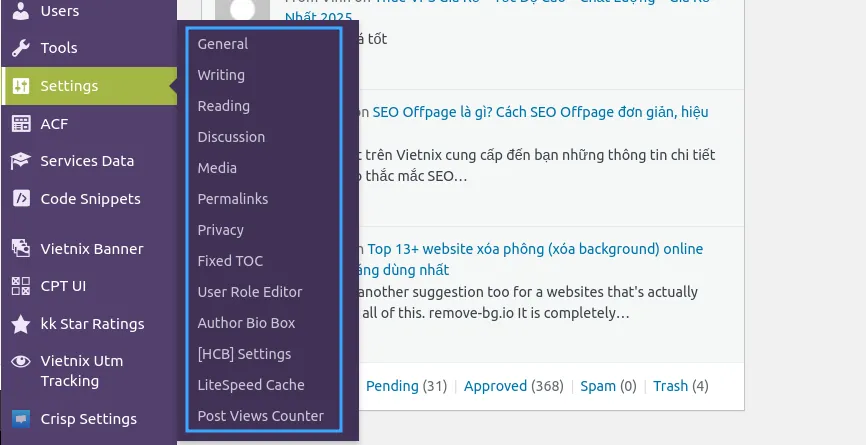Click the Vietnix Banner images icon
The height and width of the screenshot is (445, 866).
click(x=20, y=248)
